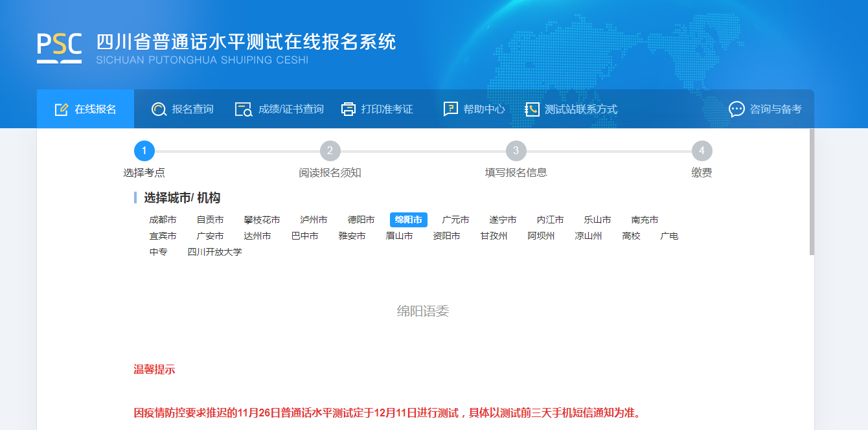This screenshot has width=868, height=430.
Task: Click step 4 circle 缴费
Action: click(702, 151)
